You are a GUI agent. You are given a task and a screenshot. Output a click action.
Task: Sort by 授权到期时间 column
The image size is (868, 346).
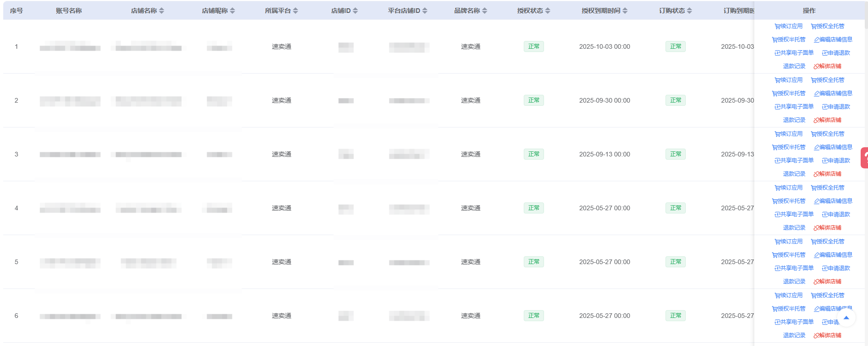point(625,11)
